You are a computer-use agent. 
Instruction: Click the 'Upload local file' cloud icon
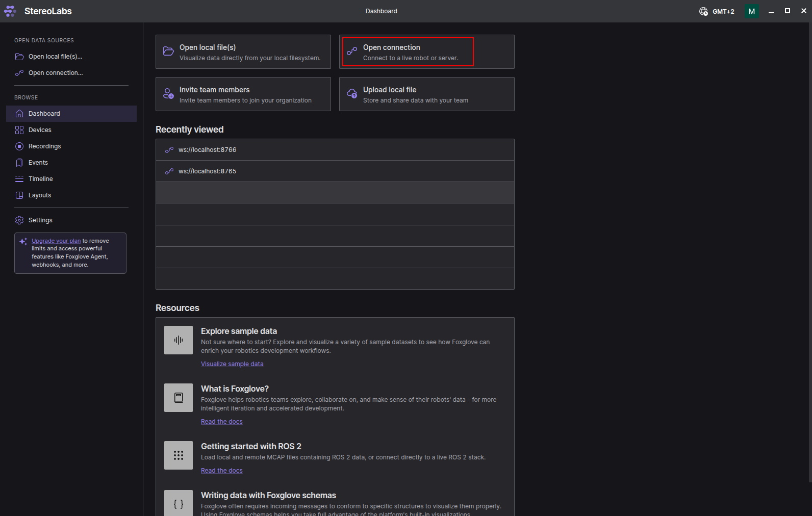352,94
